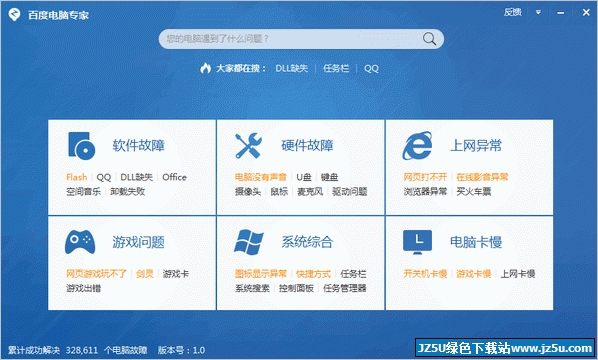Click the 电脑没有声音 link
The width and height of the screenshot is (598, 360).
pyautogui.click(x=261, y=177)
